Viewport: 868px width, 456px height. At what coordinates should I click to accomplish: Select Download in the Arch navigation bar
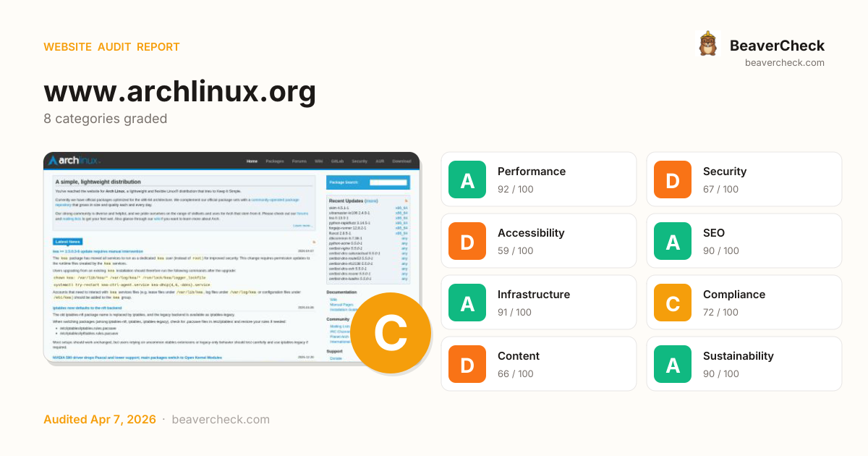coord(401,161)
